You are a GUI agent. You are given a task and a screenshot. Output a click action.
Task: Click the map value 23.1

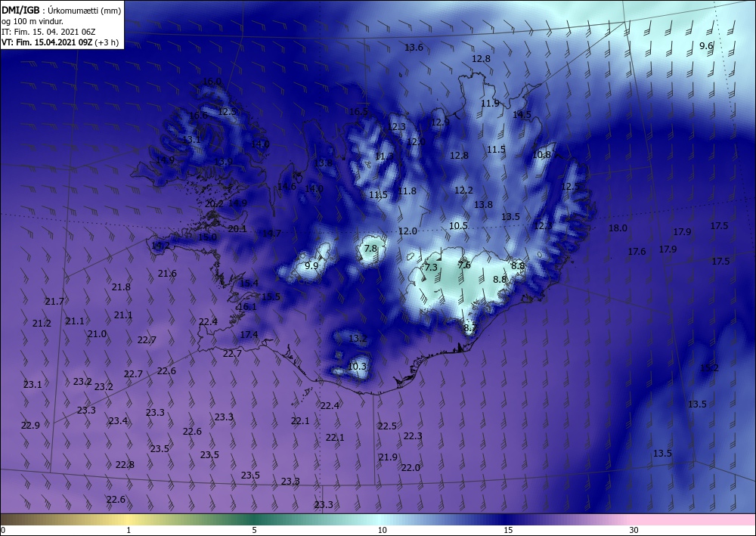point(33,385)
